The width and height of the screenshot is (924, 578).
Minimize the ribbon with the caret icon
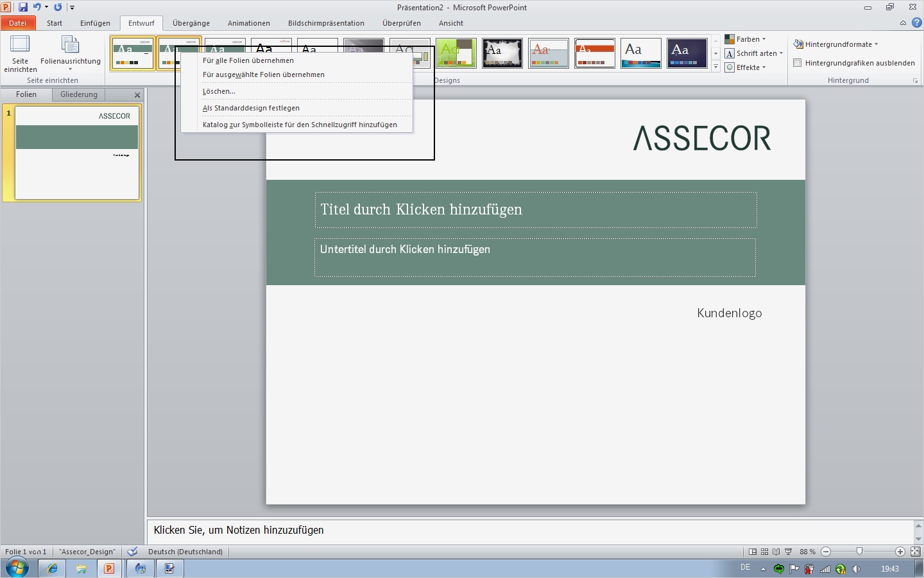(903, 23)
